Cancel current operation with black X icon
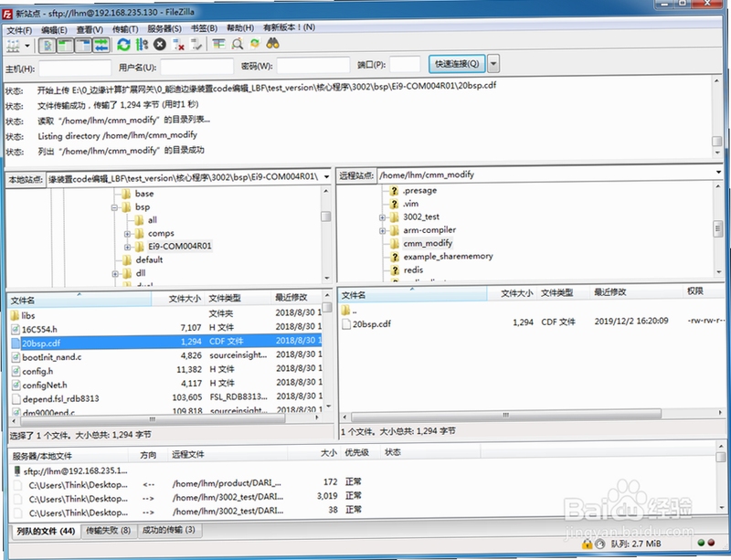The height and width of the screenshot is (560, 731). point(160,44)
